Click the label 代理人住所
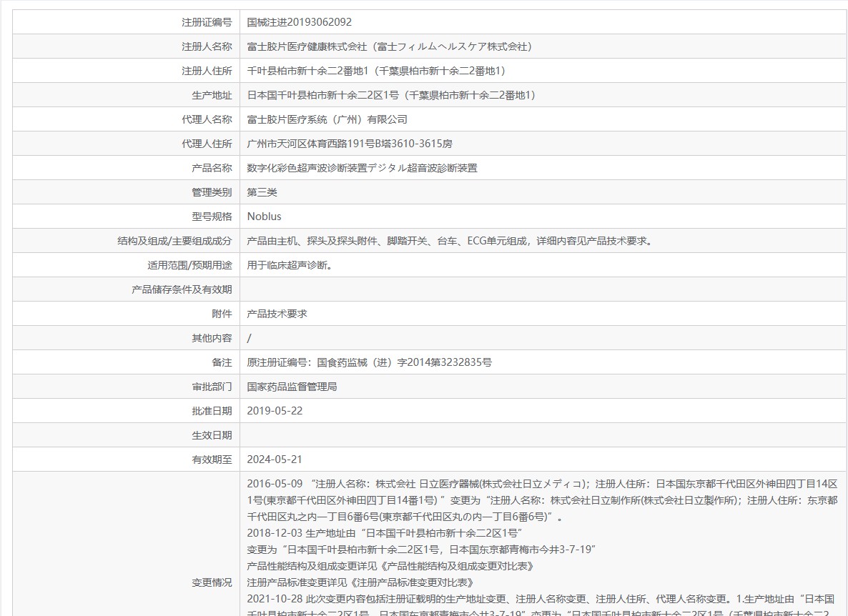848x616 pixels. coord(207,144)
